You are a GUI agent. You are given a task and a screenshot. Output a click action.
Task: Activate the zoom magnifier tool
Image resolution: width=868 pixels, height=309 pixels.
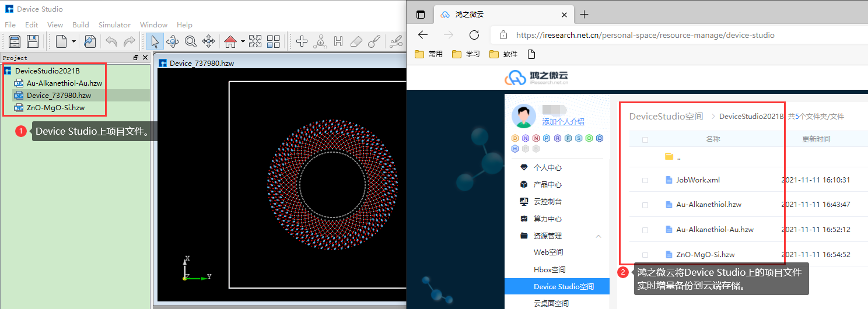(191, 41)
